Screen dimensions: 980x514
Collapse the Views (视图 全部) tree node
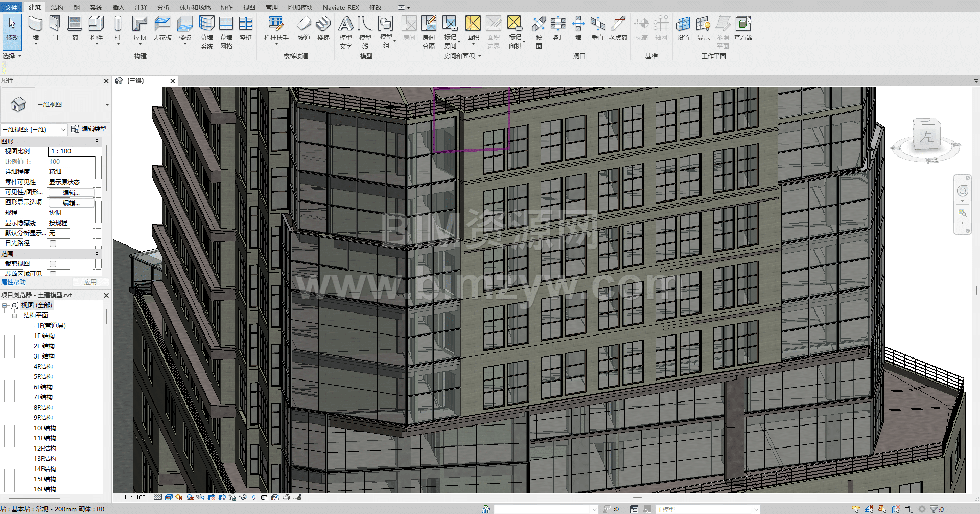[x=5, y=305]
